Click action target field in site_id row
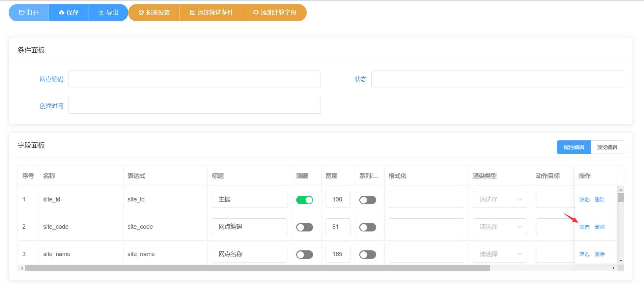 coord(555,199)
